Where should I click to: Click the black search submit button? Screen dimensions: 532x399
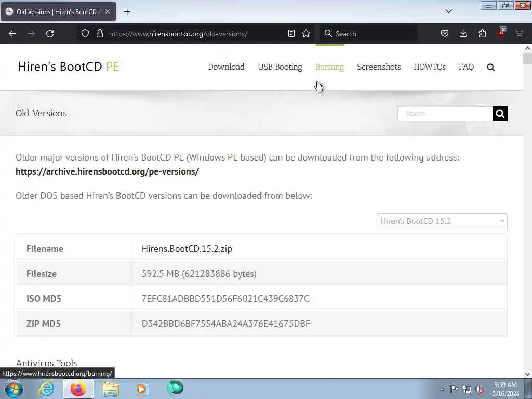point(500,113)
